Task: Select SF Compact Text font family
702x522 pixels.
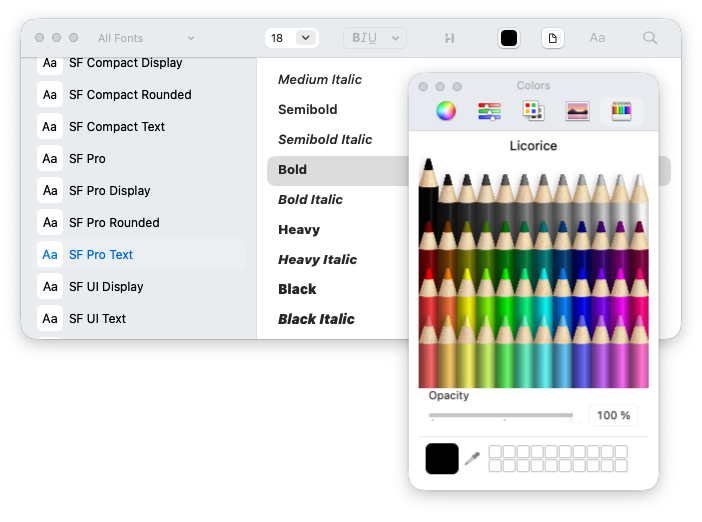Action: (x=140, y=127)
